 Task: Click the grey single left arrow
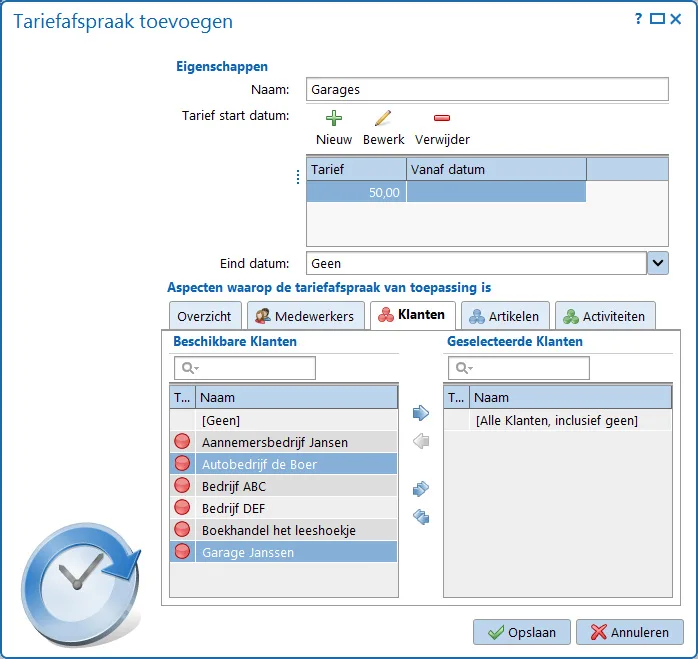pos(421,441)
